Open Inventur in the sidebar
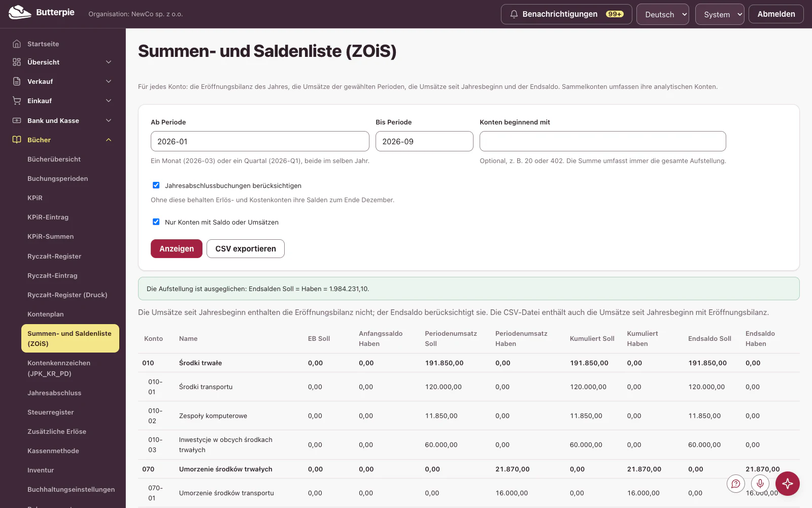 click(41, 470)
